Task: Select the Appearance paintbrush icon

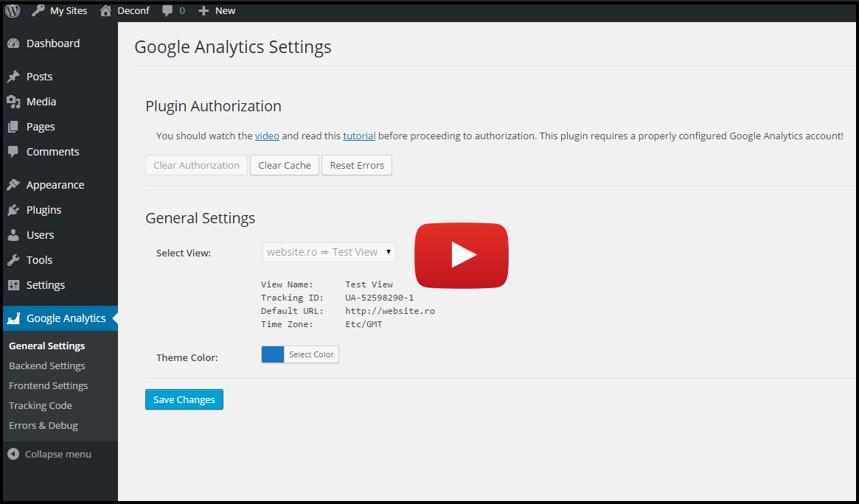Action: (x=13, y=185)
